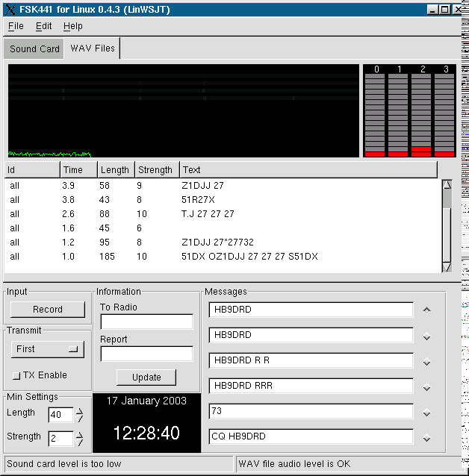This screenshot has height=476, width=469.
Task: Increase Min Length with up arrow
Action: 79,411
